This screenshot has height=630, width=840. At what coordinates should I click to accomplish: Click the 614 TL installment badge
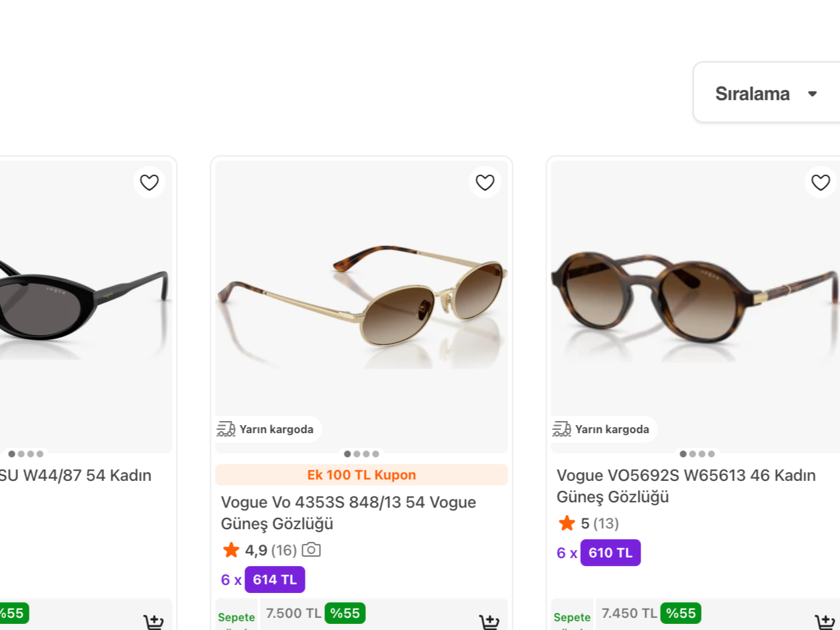[275, 580]
